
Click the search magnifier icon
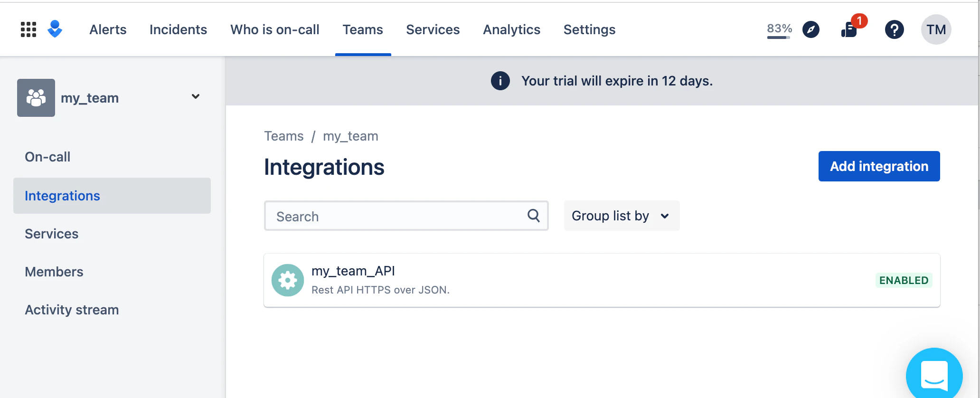(x=534, y=216)
